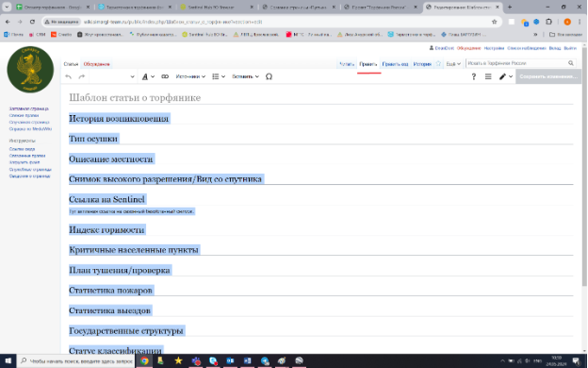Open Список наблюдения link
Image resolution: width=588 pixels, height=368 pixels.
coord(527,48)
